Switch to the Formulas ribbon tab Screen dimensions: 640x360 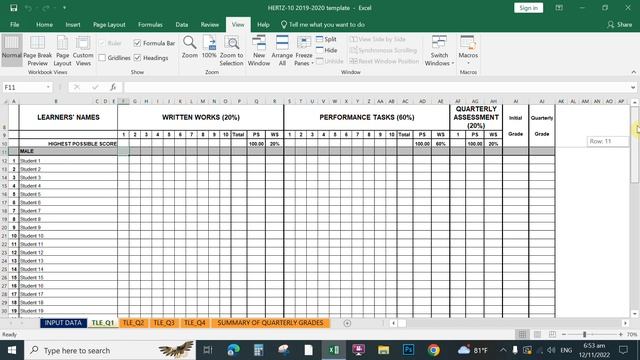click(x=150, y=24)
